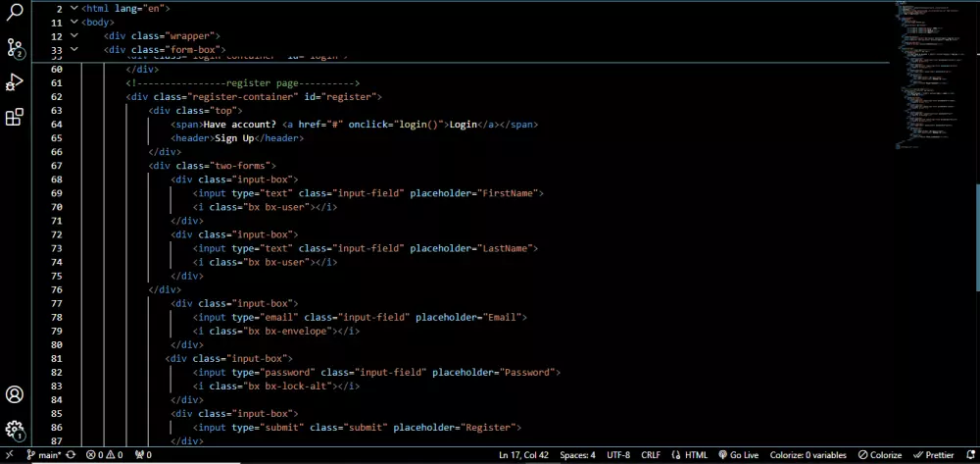The width and height of the screenshot is (980, 464).
Task: Collapse the body fold chevron on line 11
Action: (x=74, y=22)
